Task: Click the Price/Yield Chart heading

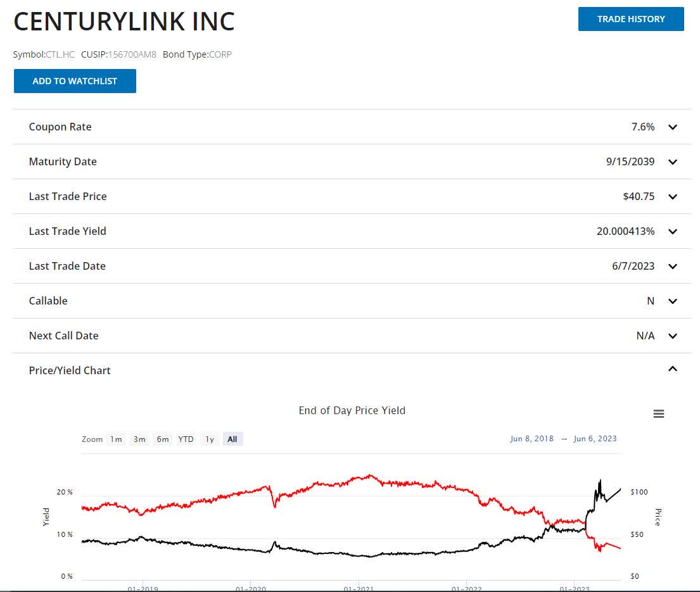Action: click(70, 370)
